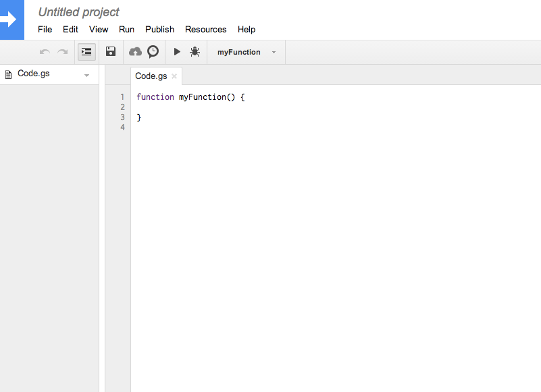The width and height of the screenshot is (541, 392).
Task: Undo the last edit
Action: (44, 51)
